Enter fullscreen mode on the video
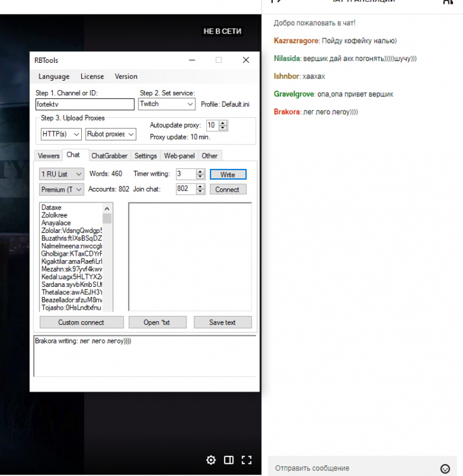The height and width of the screenshot is (476, 463). pos(247,460)
